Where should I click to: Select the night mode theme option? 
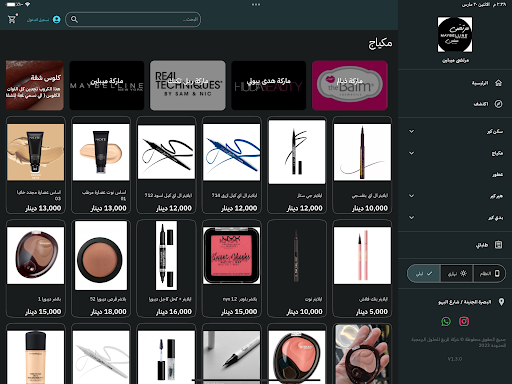tap(424, 274)
